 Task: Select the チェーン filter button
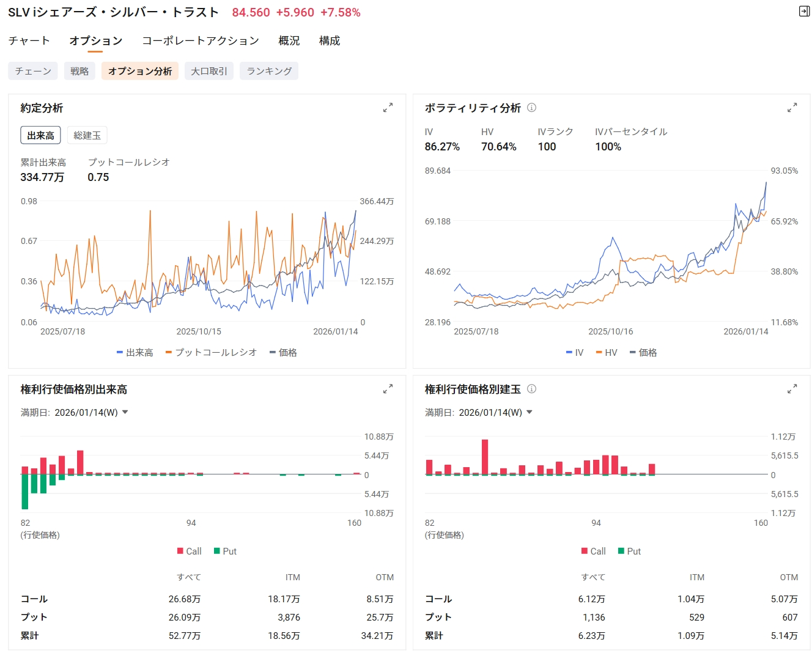point(32,70)
